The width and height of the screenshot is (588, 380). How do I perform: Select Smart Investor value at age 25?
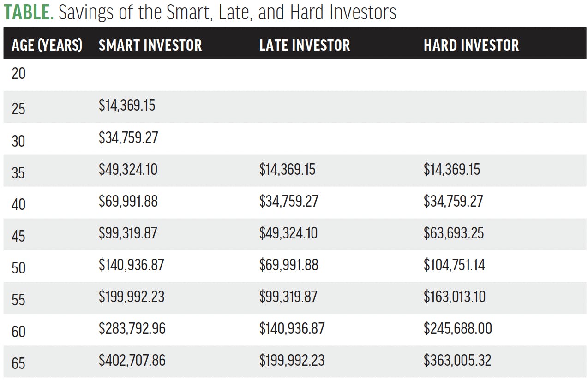point(127,106)
